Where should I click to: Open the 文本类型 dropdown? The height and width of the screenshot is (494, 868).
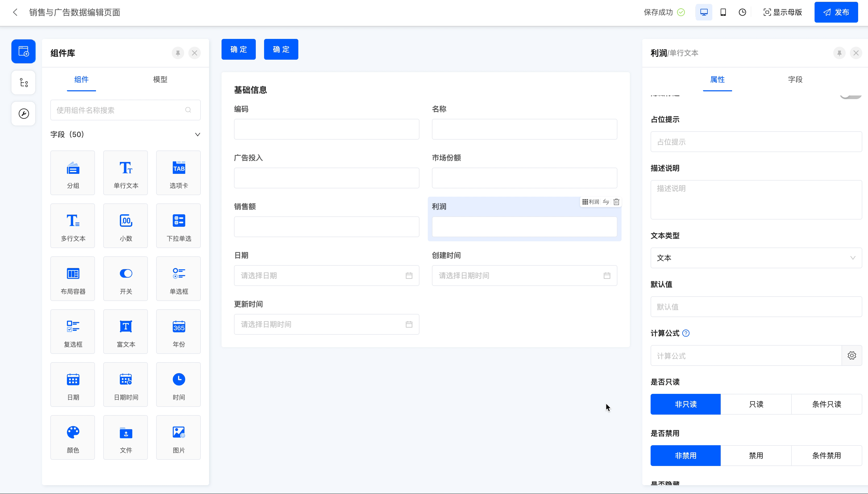click(756, 258)
